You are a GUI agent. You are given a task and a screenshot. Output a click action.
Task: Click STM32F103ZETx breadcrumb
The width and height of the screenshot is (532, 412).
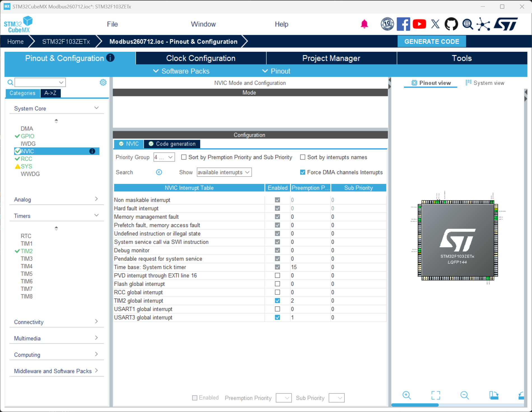(x=66, y=42)
